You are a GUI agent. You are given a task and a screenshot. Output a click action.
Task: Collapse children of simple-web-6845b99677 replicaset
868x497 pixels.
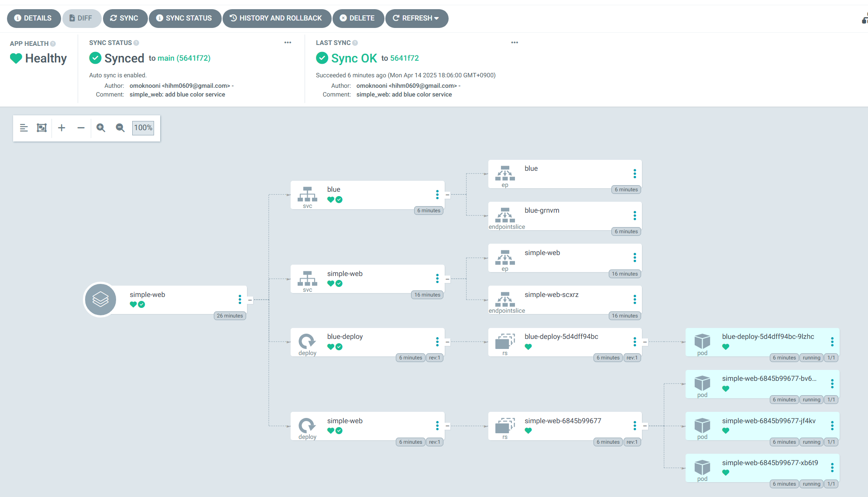click(645, 426)
